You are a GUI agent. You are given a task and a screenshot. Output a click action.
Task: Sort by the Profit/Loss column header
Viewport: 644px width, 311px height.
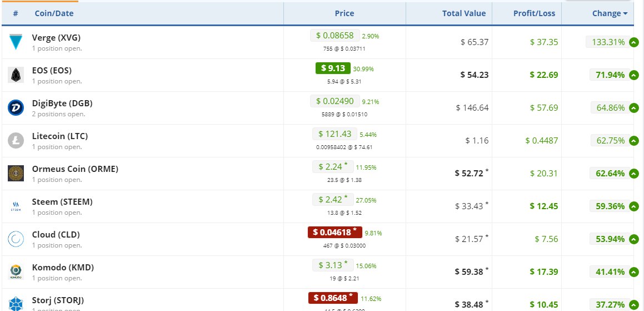tap(534, 13)
